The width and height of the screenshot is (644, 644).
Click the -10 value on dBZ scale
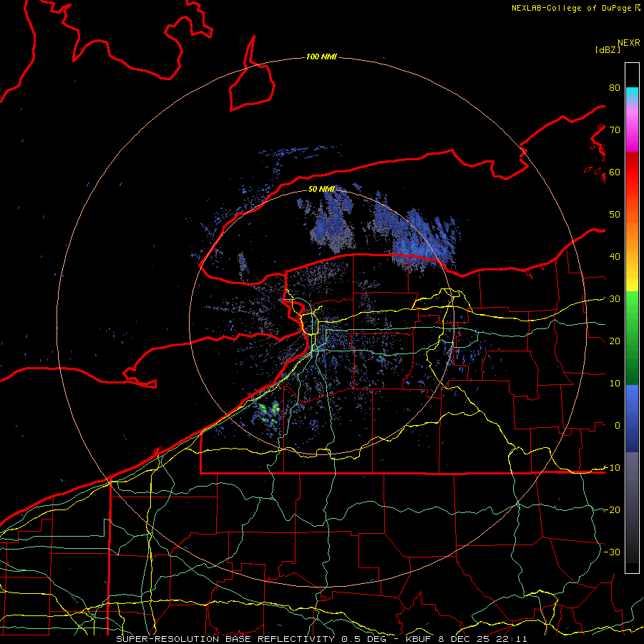(612, 467)
